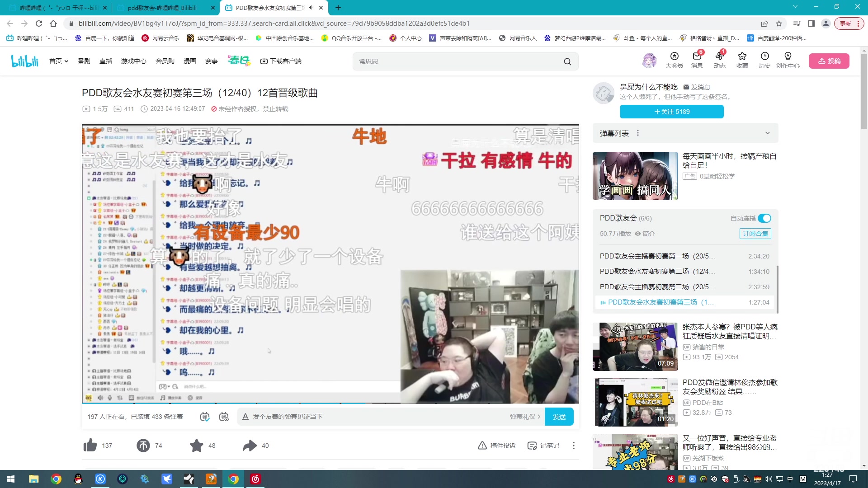Open PDD发微信邀请林俊杰 video thumbnail

tap(635, 402)
